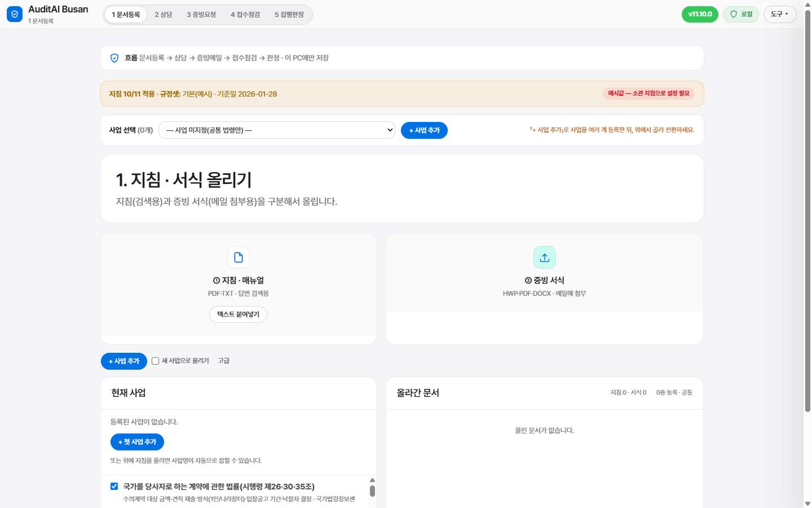This screenshot has height=508, width=812.
Task: Click the green v11.10.0 version badge
Action: pyautogui.click(x=700, y=14)
